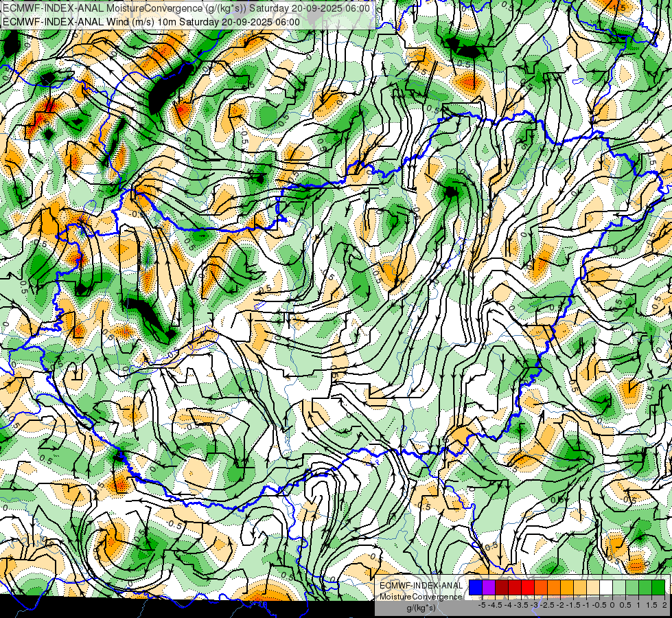The image size is (672, 618).
Task: Click the '-4' legend scale tick label
Action: pos(508,605)
